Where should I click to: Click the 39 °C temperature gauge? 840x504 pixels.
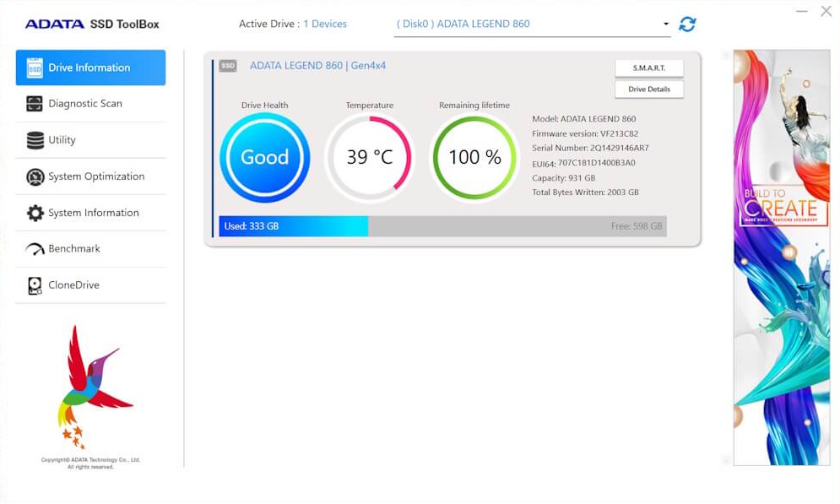point(370,158)
